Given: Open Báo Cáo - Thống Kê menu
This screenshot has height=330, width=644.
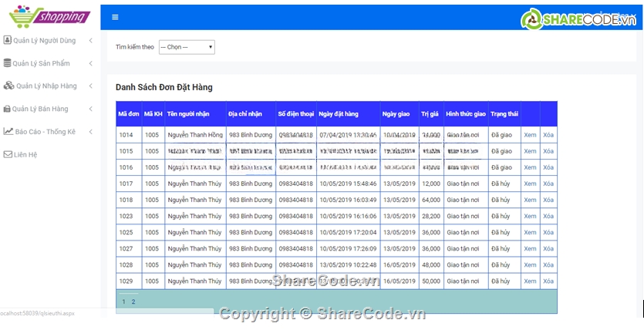Looking at the screenshot, I should pos(46,132).
